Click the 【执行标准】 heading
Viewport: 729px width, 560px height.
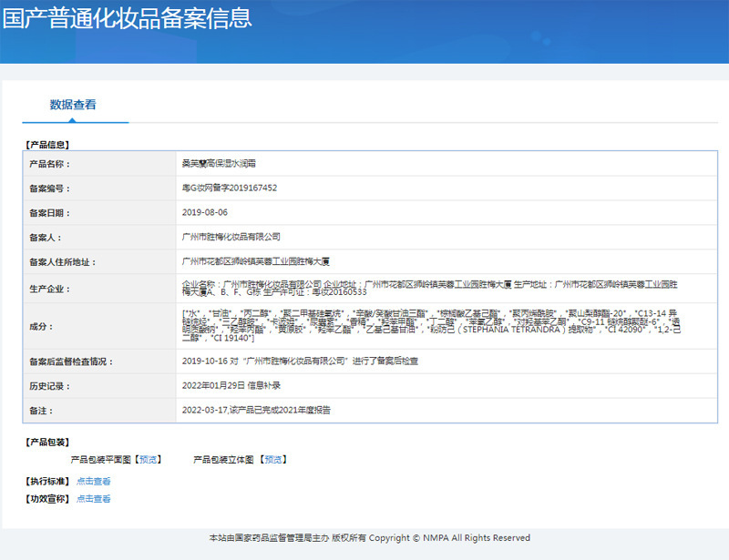click(x=47, y=482)
